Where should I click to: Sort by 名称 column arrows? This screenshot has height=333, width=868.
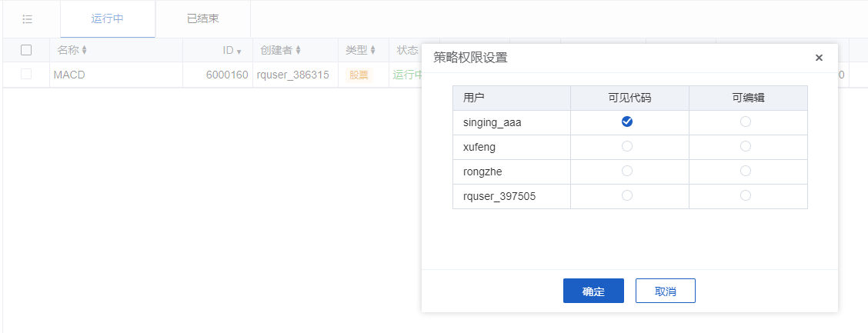tap(85, 51)
